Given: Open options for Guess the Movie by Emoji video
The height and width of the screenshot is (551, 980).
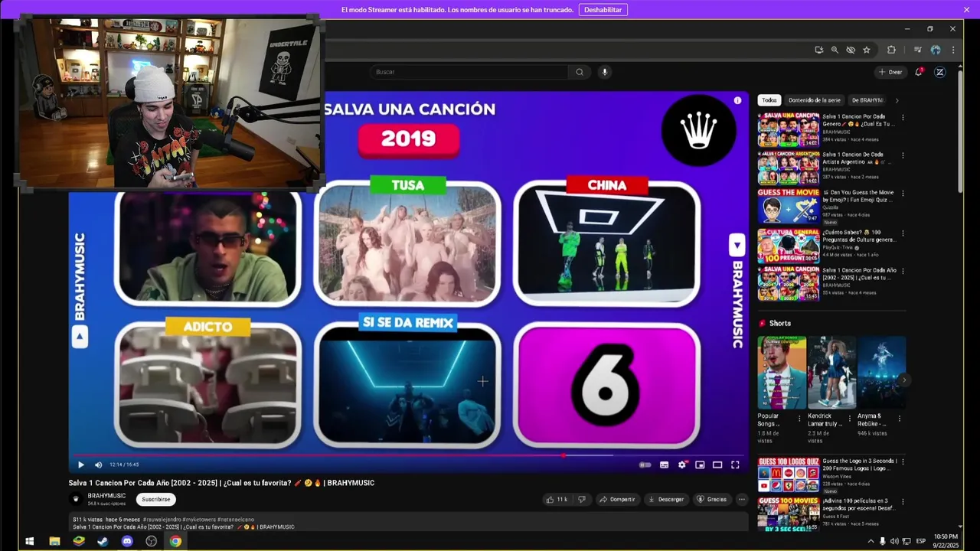Looking at the screenshot, I should (903, 194).
